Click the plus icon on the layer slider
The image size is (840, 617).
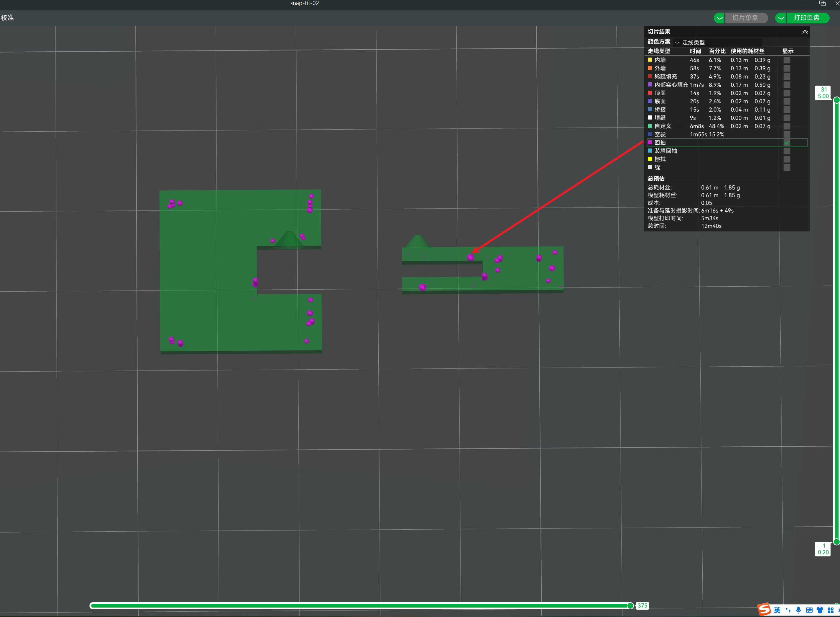coord(837,100)
